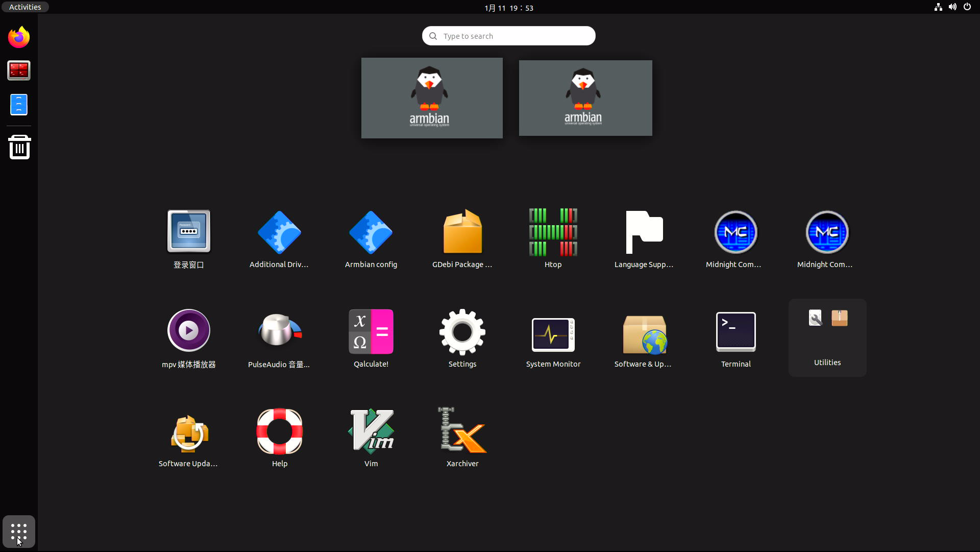980x552 pixels.
Task: Open the clock and calendar menu
Action: pyautogui.click(x=508, y=8)
